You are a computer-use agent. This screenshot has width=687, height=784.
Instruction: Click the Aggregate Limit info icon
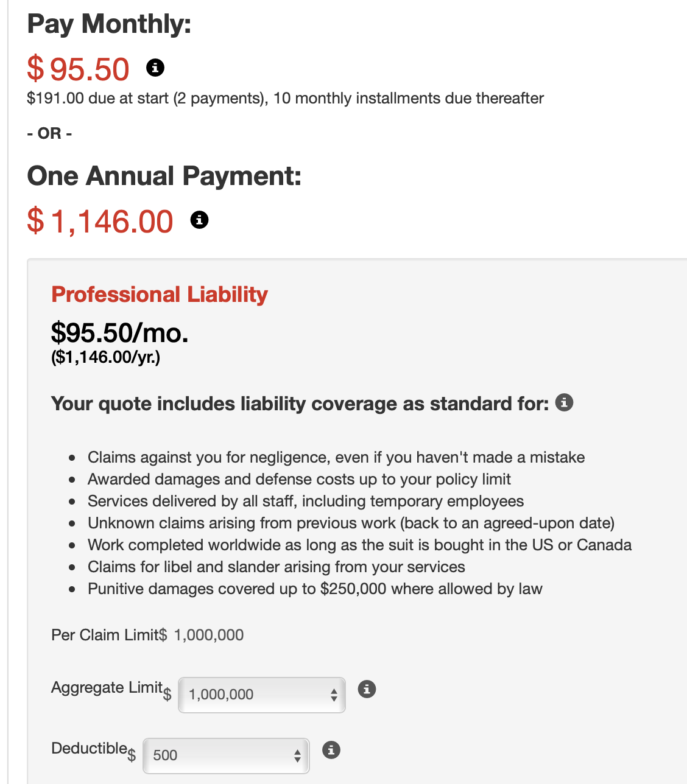pyautogui.click(x=367, y=689)
